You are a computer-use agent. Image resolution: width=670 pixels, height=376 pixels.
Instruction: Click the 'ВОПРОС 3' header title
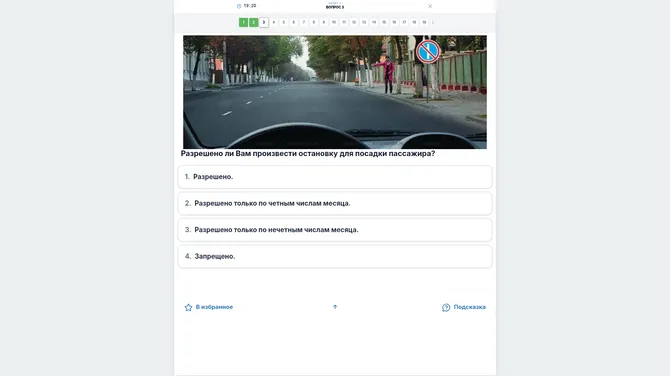(335, 7)
